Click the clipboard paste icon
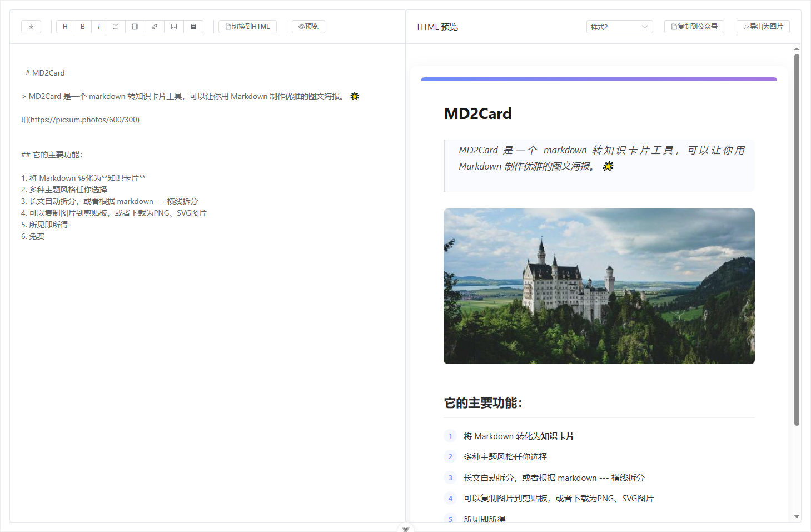Image resolution: width=811 pixels, height=532 pixels. coord(193,27)
